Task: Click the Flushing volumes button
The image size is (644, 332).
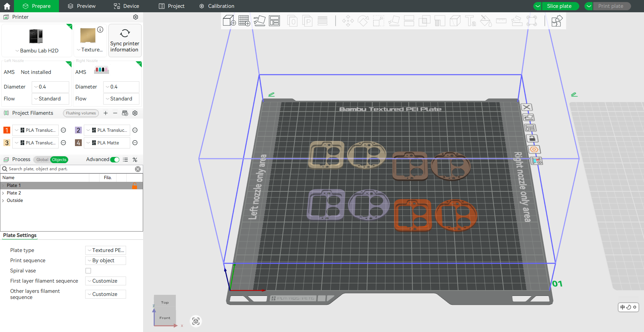Action: click(81, 113)
